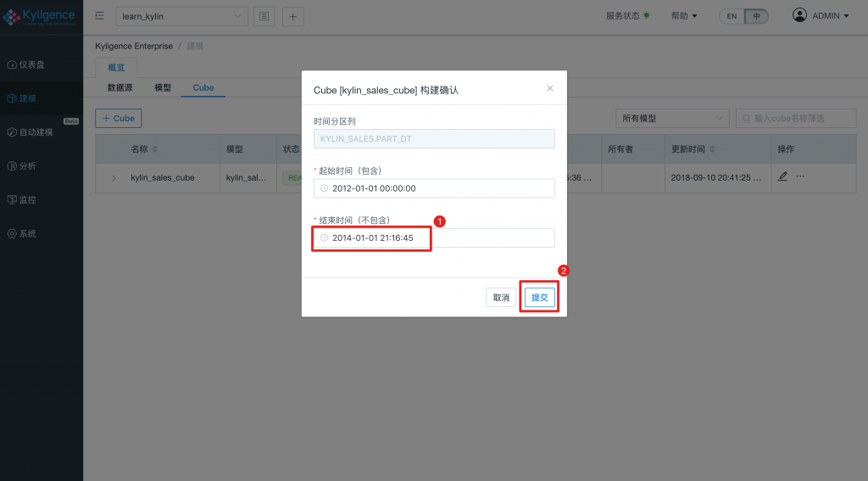The height and width of the screenshot is (481, 868).
Task: Switch to the 模型 model tab
Action: pyautogui.click(x=163, y=87)
